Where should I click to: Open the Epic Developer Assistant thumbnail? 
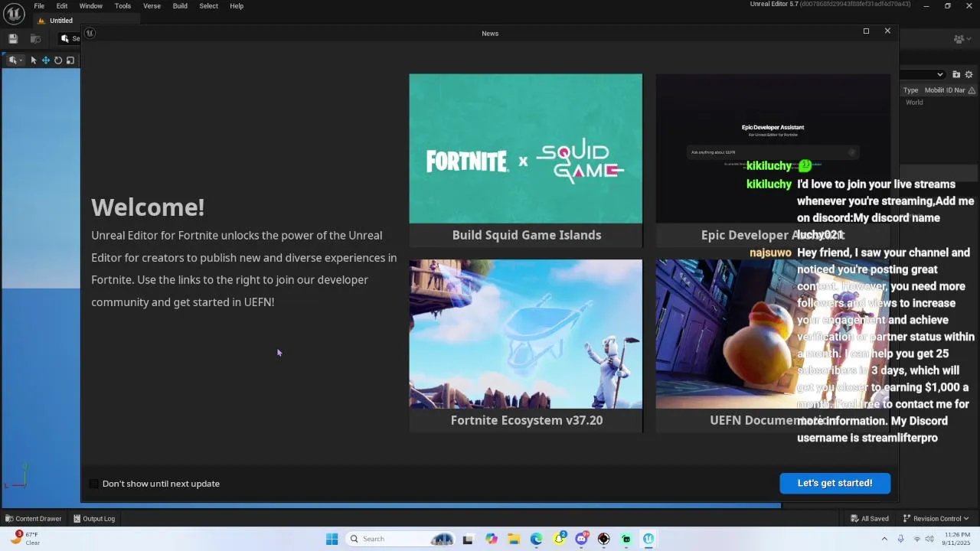point(773,148)
